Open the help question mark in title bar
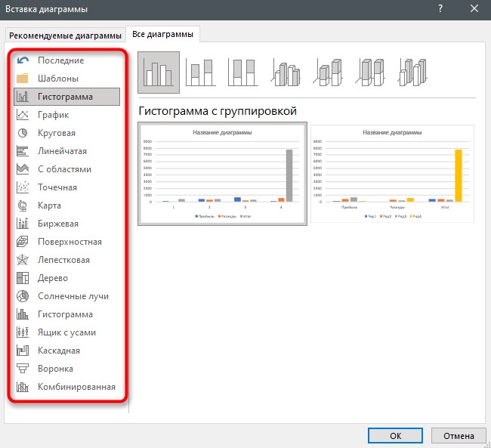 point(440,9)
